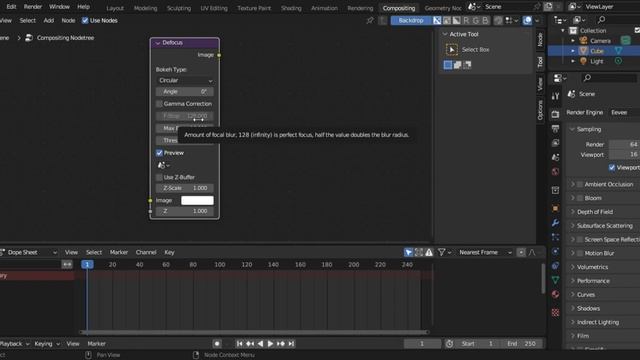Select the Select Box tool icon
The width and height of the screenshot is (640, 360).
click(451, 50)
